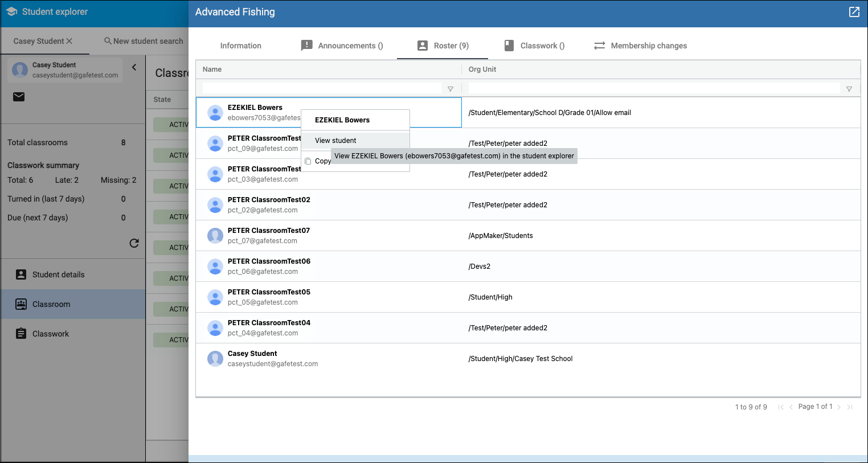Click the Announcements tab icon

[306, 46]
